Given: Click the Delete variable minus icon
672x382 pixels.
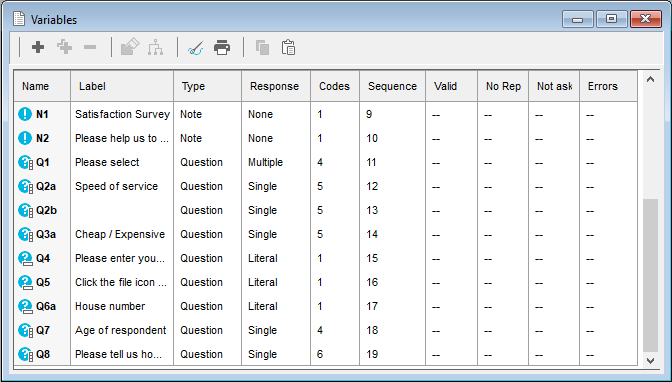Looking at the screenshot, I should pyautogui.click(x=90, y=47).
